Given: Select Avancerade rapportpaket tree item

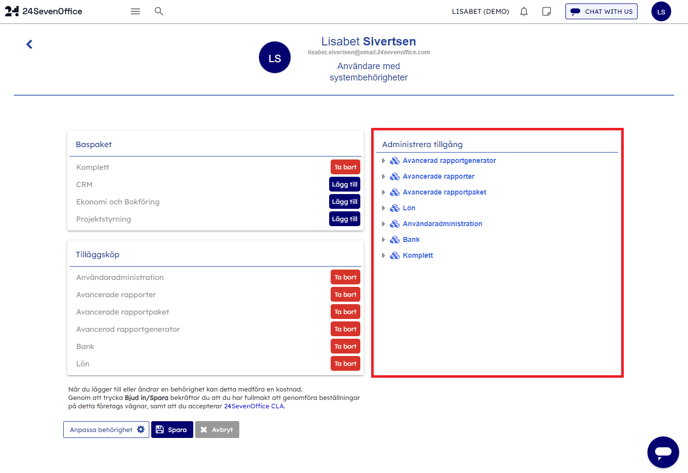Looking at the screenshot, I should click(x=444, y=192).
